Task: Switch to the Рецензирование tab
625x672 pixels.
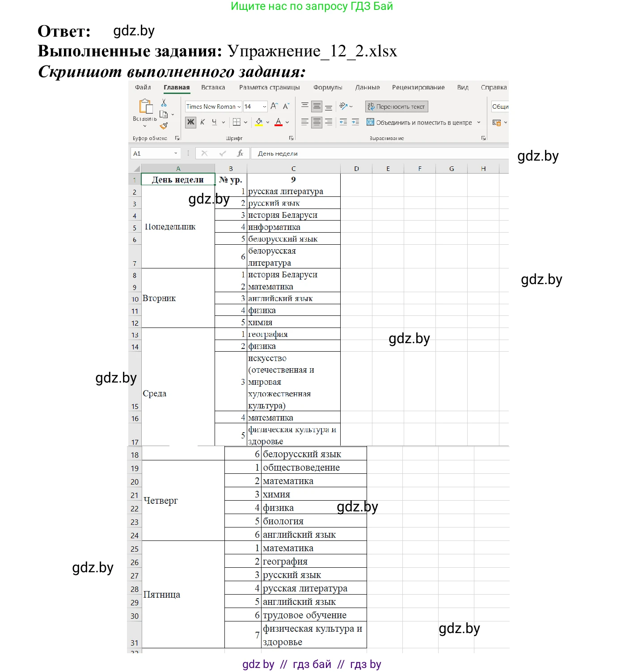Action: coord(418,87)
